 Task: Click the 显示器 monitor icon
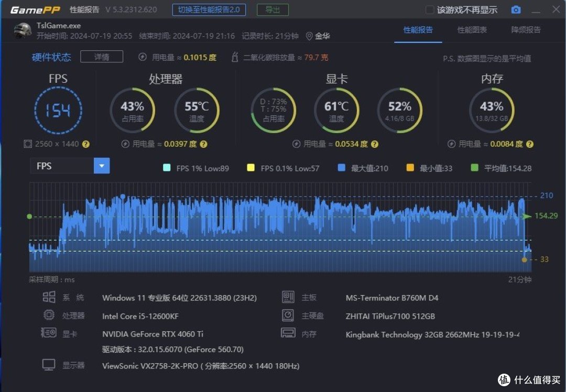pos(49,365)
